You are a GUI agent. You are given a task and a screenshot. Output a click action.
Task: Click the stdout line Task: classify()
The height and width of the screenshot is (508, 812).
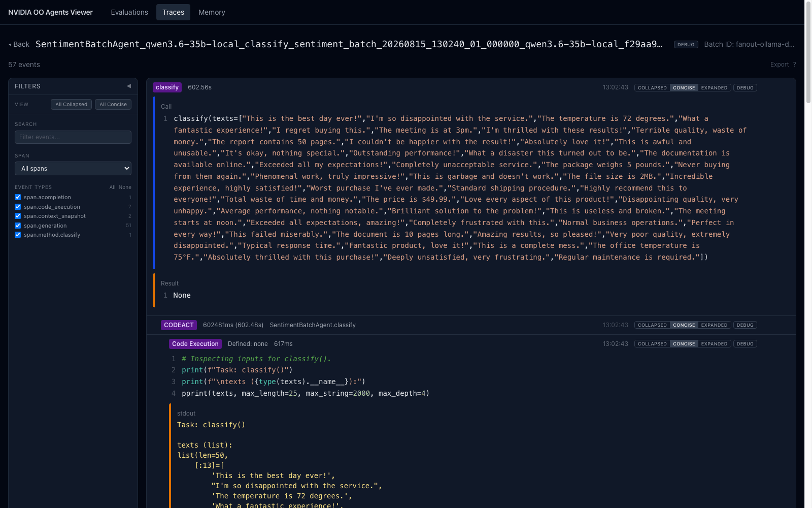(211, 425)
